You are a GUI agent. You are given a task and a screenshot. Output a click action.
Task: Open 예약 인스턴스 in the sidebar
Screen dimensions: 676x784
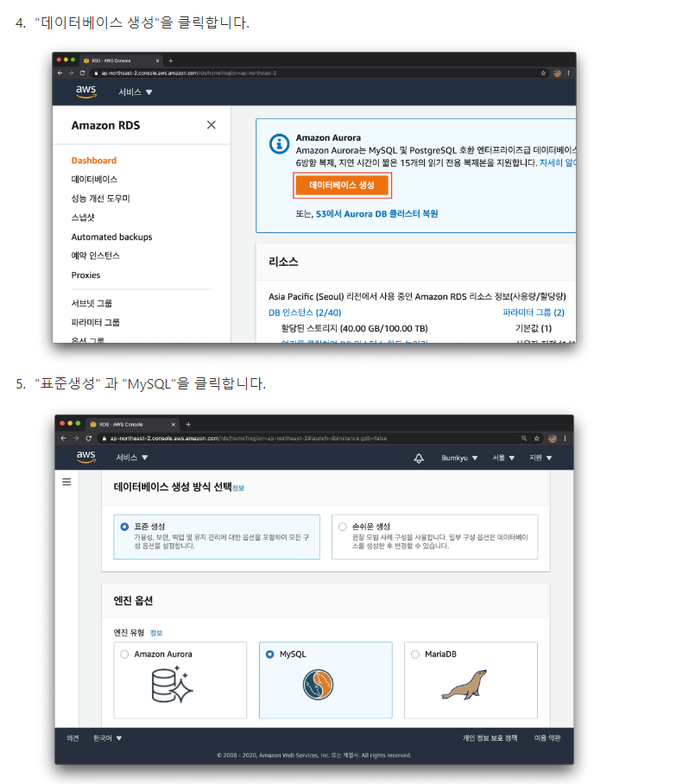(x=96, y=256)
